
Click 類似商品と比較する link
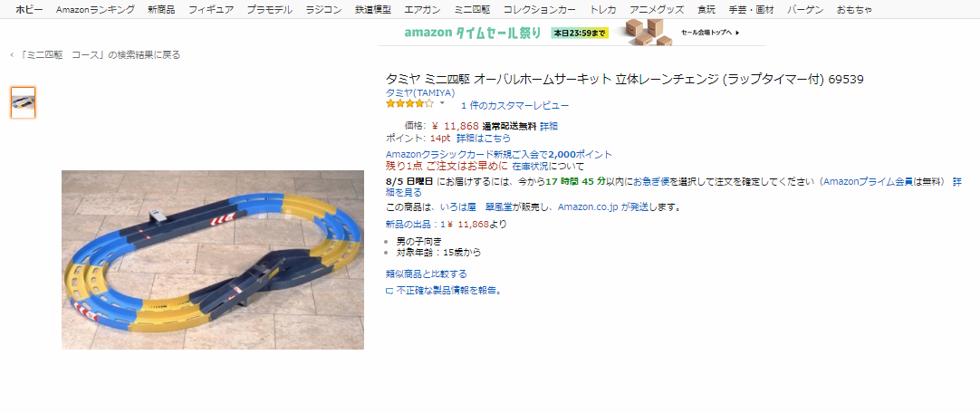click(427, 274)
